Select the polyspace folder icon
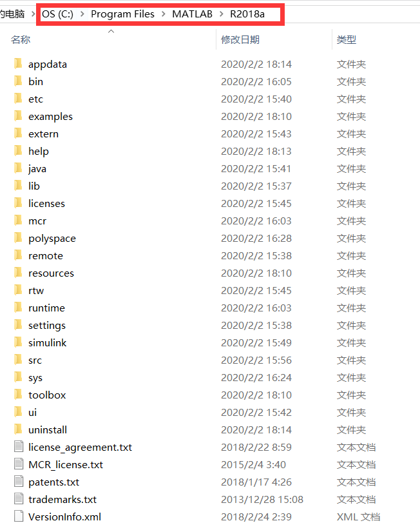Viewport: 420px width, 532px height. click(18, 238)
